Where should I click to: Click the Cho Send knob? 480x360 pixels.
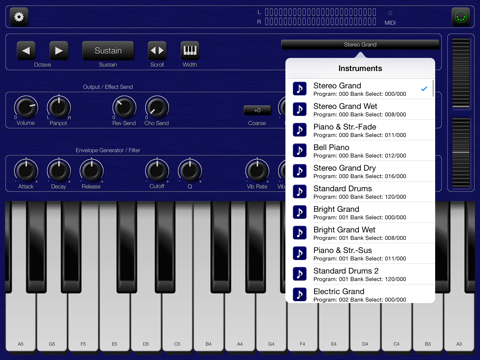click(157, 107)
